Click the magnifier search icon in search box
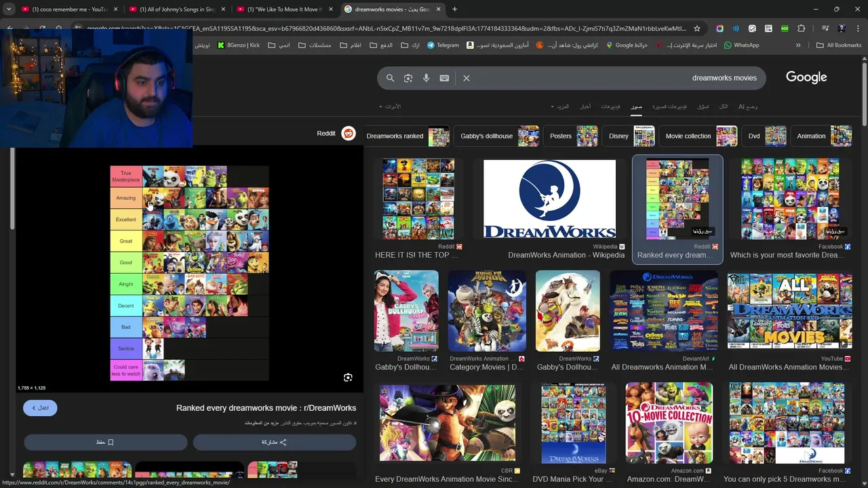The width and height of the screenshot is (868, 488). click(390, 78)
